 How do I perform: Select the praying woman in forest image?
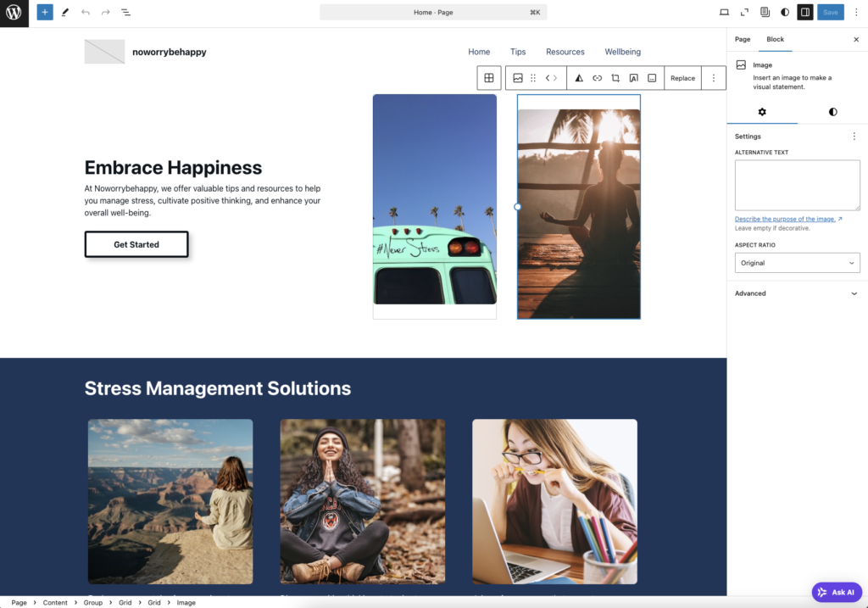[363, 502]
